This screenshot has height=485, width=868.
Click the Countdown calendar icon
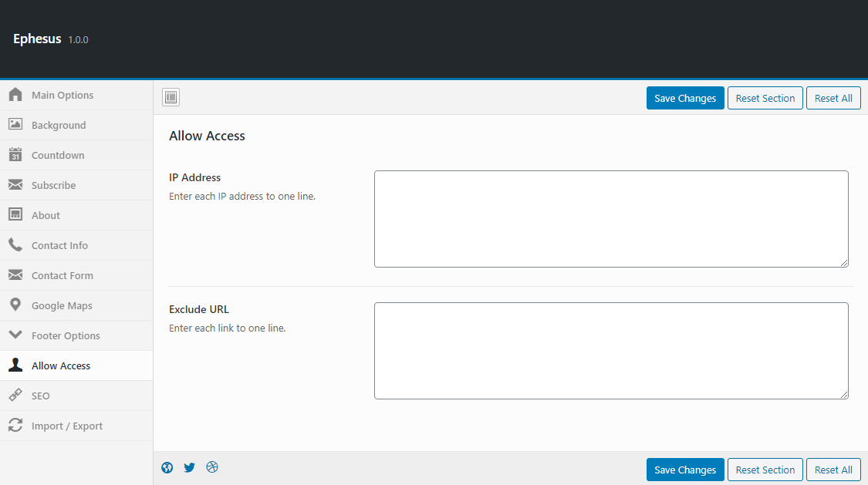coord(15,155)
